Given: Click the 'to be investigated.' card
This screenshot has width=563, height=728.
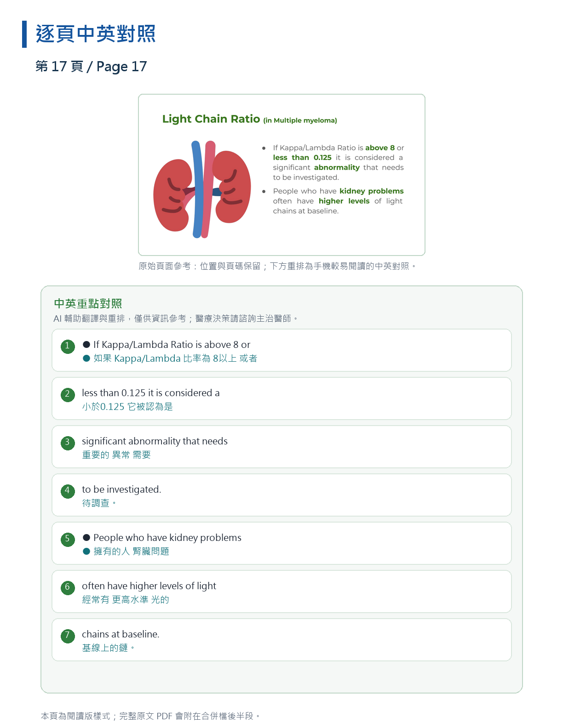Looking at the screenshot, I should point(281,495).
